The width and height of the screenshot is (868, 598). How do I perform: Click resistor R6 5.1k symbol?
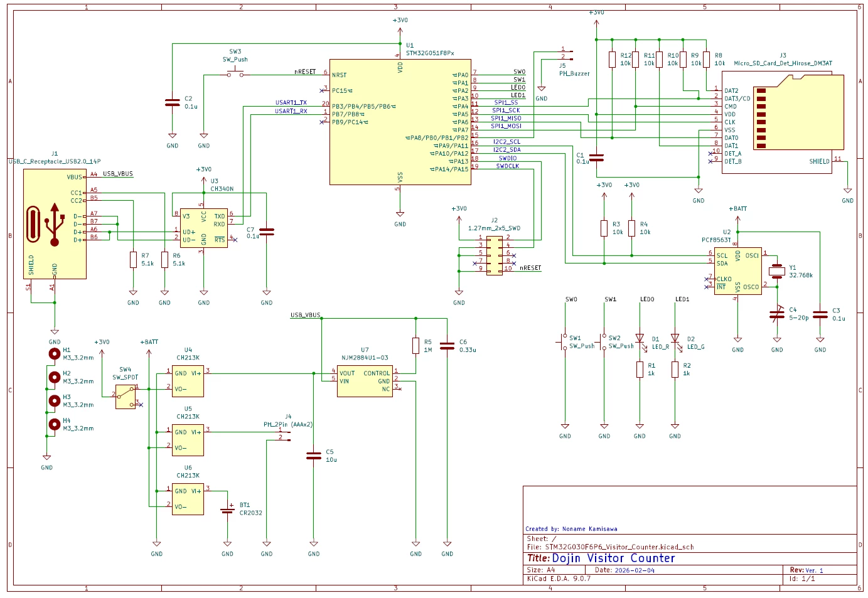[x=164, y=259]
